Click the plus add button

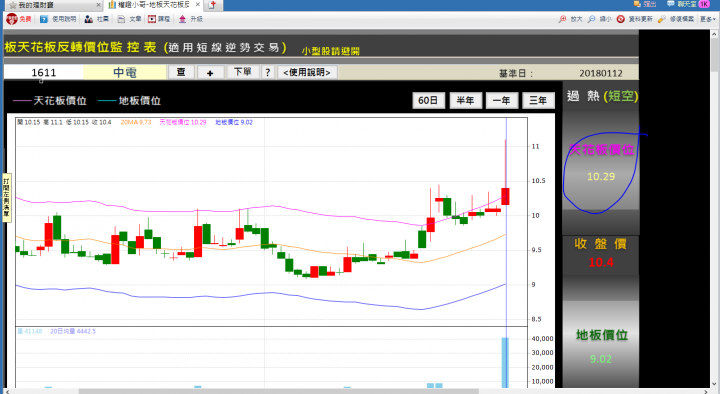[210, 73]
